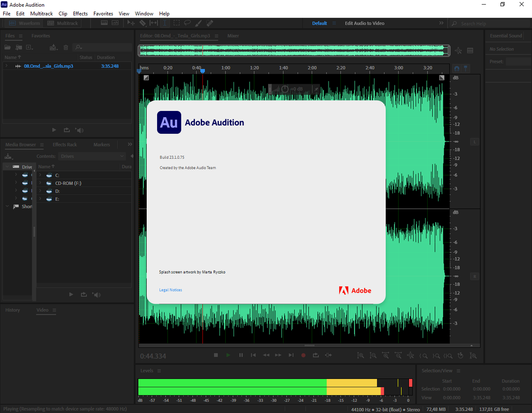Open the Window menu
The width and height of the screenshot is (532, 413).
coord(144,13)
